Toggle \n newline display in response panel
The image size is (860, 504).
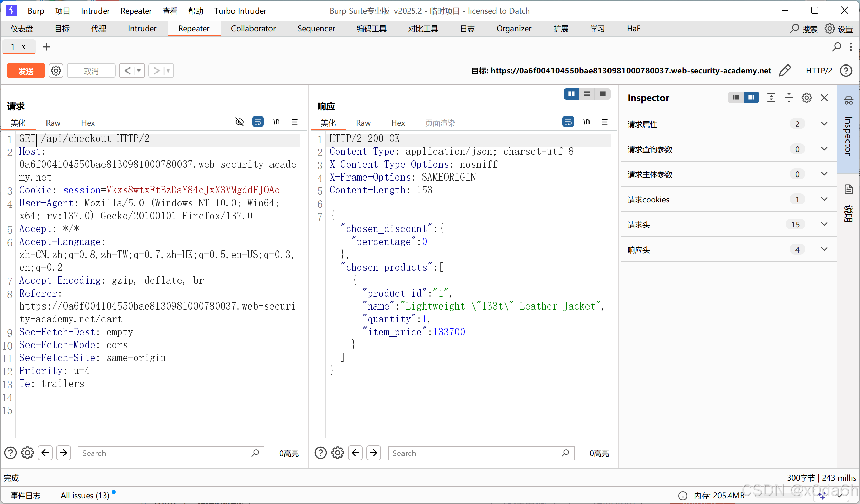coord(586,122)
